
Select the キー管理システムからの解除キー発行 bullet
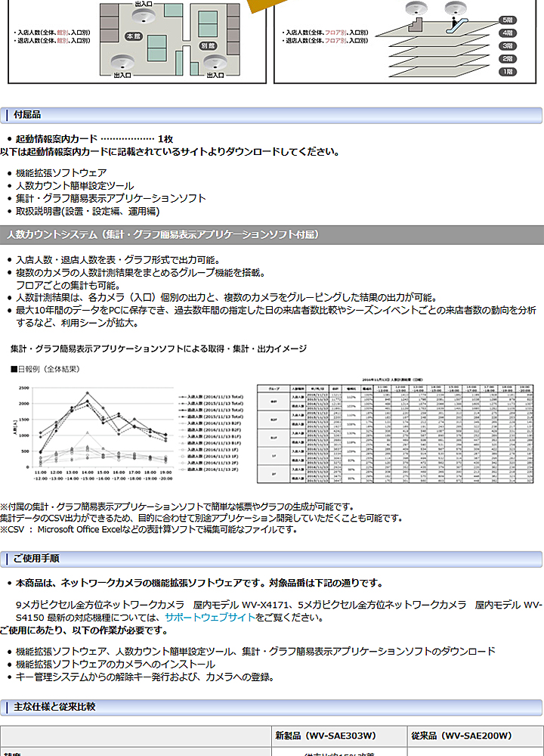146,677
